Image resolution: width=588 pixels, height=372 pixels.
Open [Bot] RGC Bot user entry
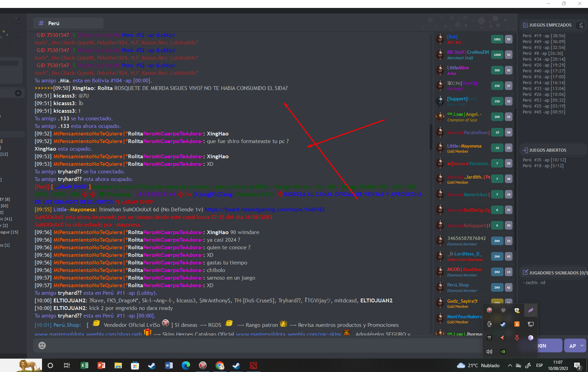point(474,39)
